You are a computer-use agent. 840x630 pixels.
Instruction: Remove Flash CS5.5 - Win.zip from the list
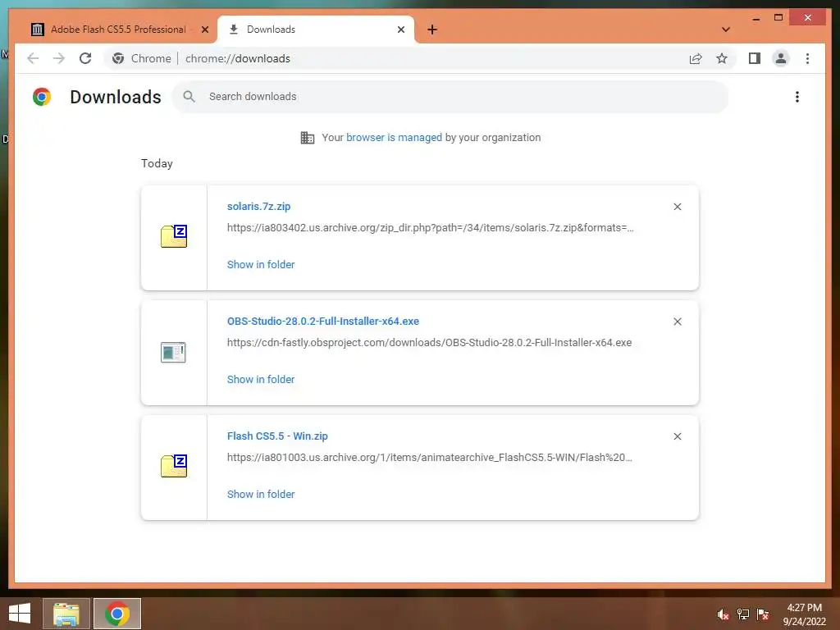point(677,436)
